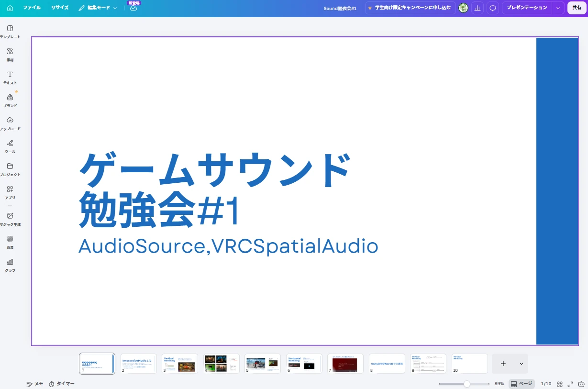Open the comments speech bubble icon
Image resolution: width=588 pixels, height=389 pixels.
click(492, 8)
